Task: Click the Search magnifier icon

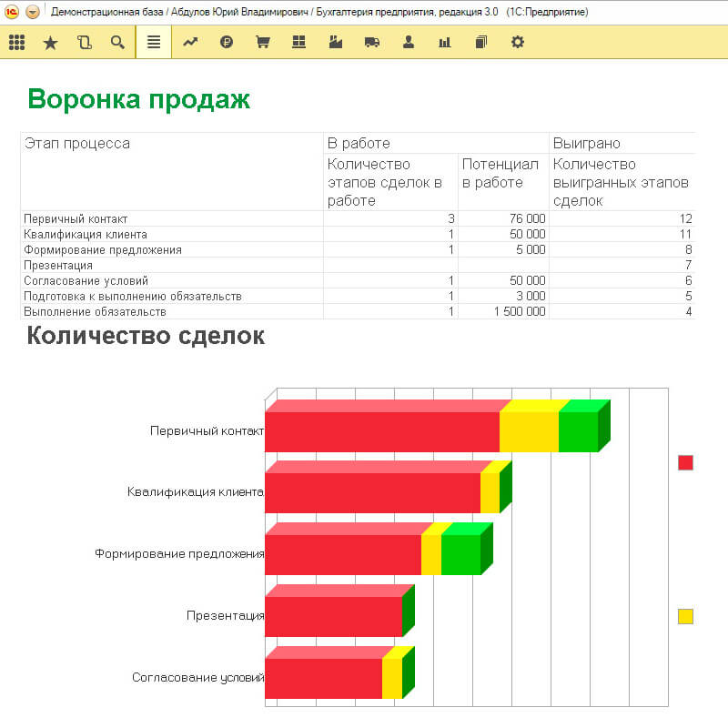Action: coord(117,42)
